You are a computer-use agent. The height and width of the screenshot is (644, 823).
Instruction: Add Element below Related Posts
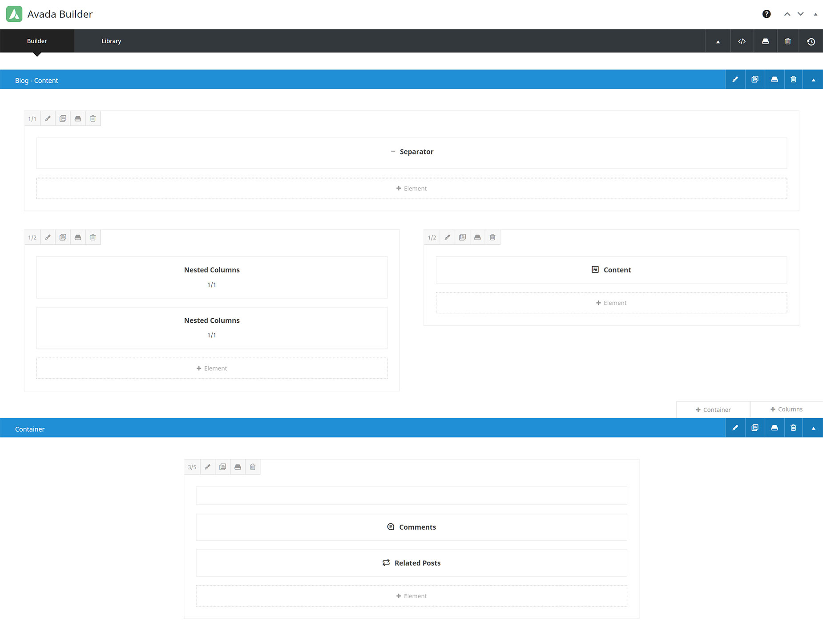tap(411, 596)
